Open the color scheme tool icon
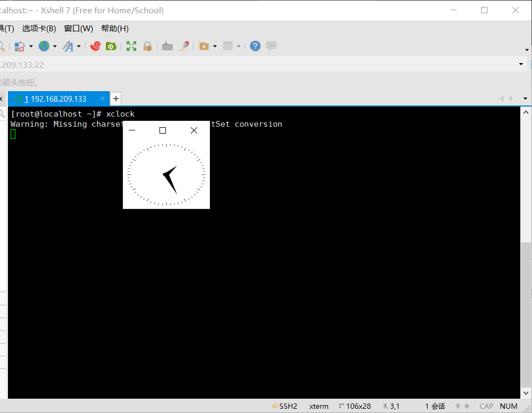532x413 pixels. click(x=20, y=46)
